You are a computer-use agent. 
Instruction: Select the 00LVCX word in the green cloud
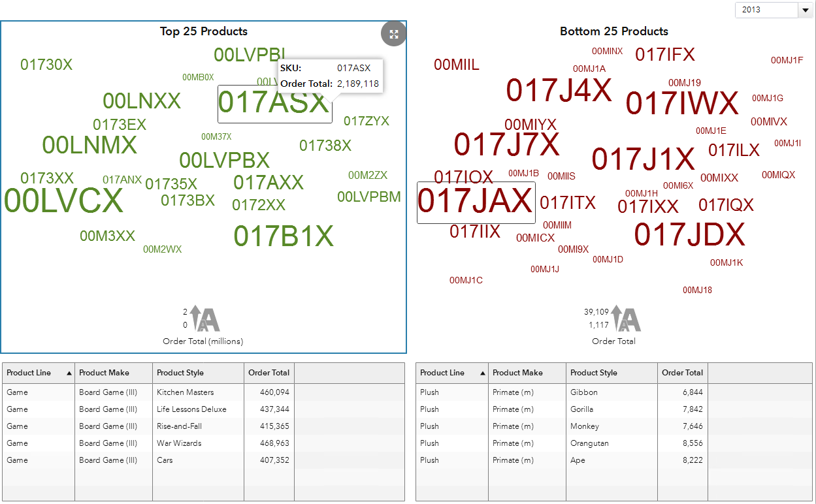[x=63, y=201]
